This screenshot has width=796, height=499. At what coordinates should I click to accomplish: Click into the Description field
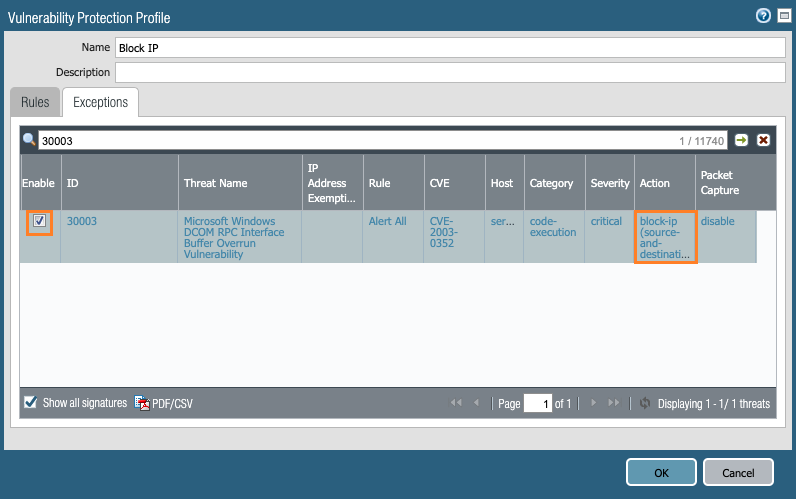(450, 72)
